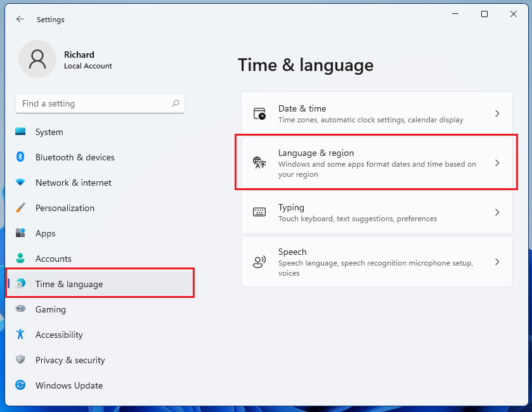532x412 pixels.
Task: Click the Speech icon in main panel
Action: point(259,262)
